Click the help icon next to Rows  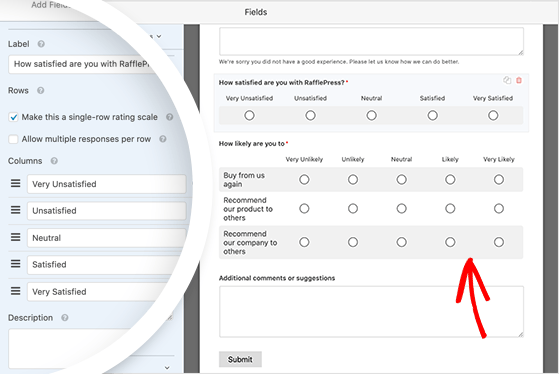point(41,91)
